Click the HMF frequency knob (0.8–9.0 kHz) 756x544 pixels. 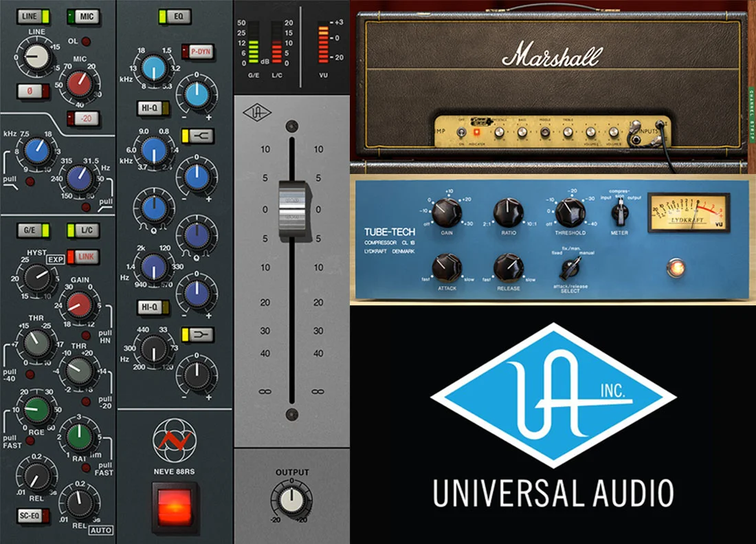click(154, 150)
